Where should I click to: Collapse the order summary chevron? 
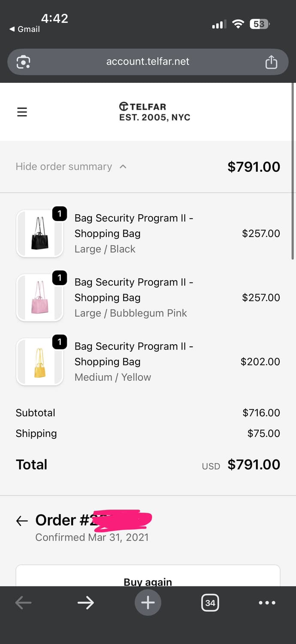(x=123, y=167)
